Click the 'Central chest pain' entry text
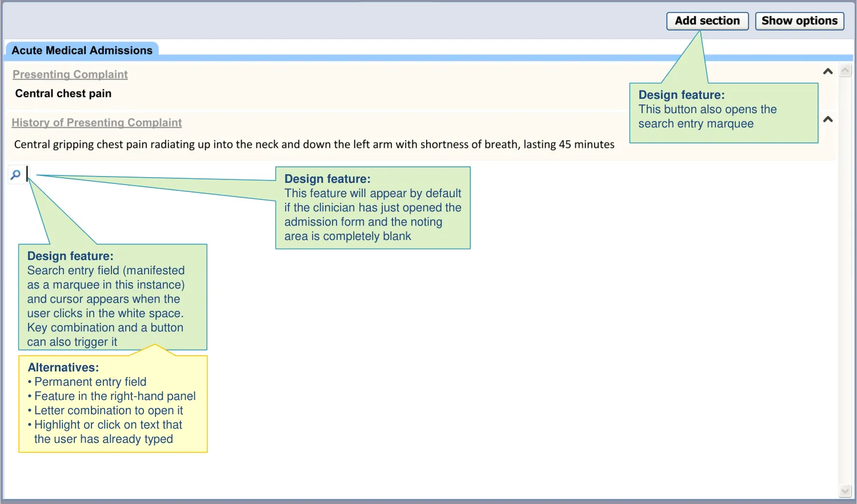The height and width of the screenshot is (504, 857). [63, 94]
